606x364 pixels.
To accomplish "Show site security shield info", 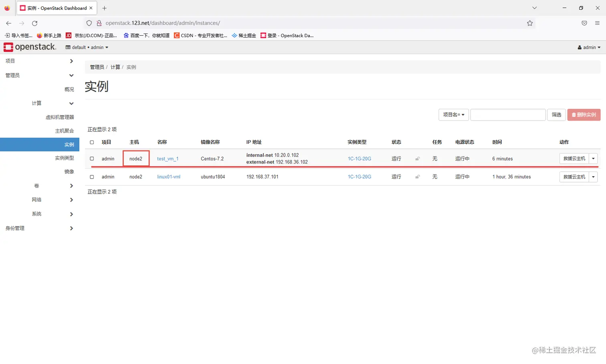I will pyautogui.click(x=89, y=23).
